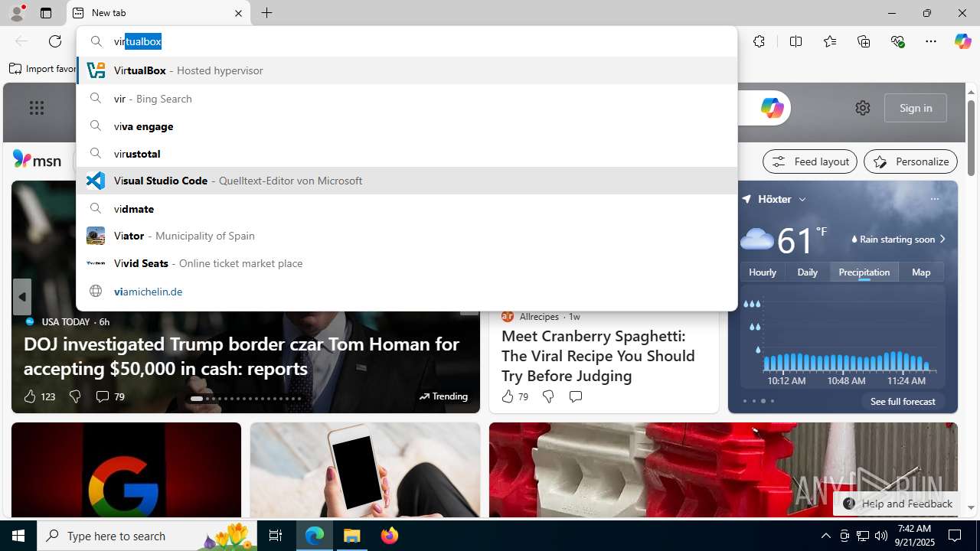Click the Sign in button
Image resolution: width=980 pixels, height=551 pixels.
(916, 108)
